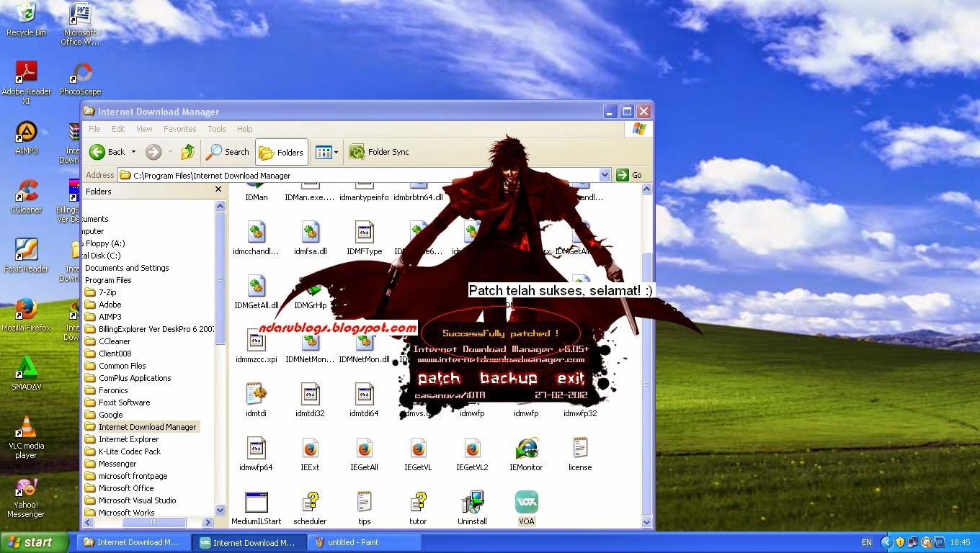Open the Back history dropdown arrow
This screenshot has width=980, height=553.
(x=133, y=152)
